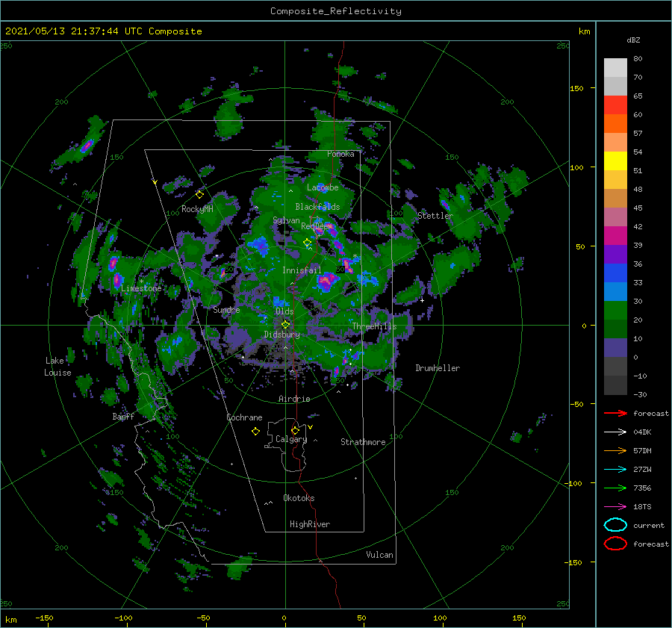Click the purple swatch in dBZ legend
This screenshot has height=628, width=672.
click(615, 254)
